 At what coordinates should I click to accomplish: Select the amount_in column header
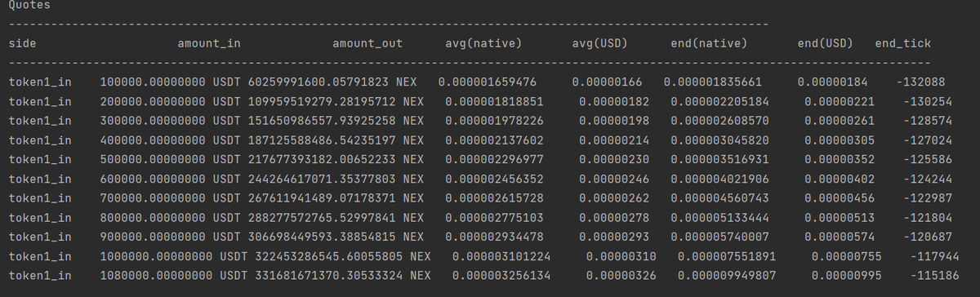pos(209,43)
